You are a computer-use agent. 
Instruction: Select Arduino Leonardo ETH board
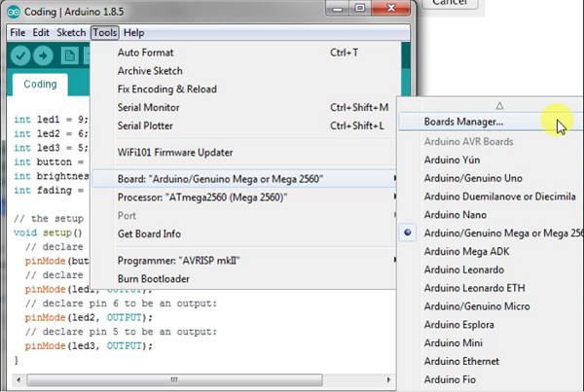pos(491,288)
